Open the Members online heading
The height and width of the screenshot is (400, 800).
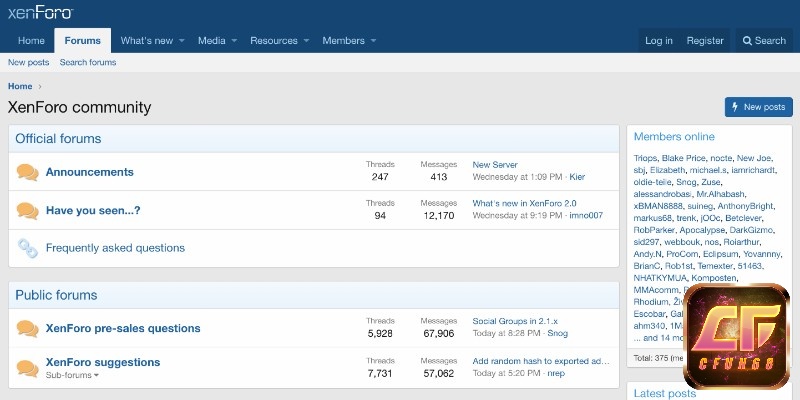tap(674, 137)
